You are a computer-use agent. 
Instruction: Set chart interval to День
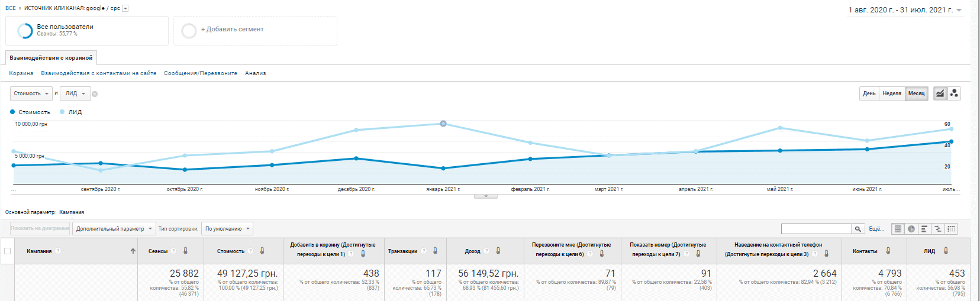(869, 93)
